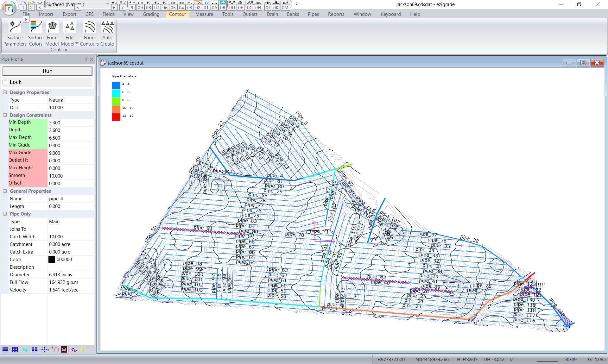This screenshot has height=364, width=608.
Task: Collapse the Pipe Only section
Action: (x=4, y=214)
